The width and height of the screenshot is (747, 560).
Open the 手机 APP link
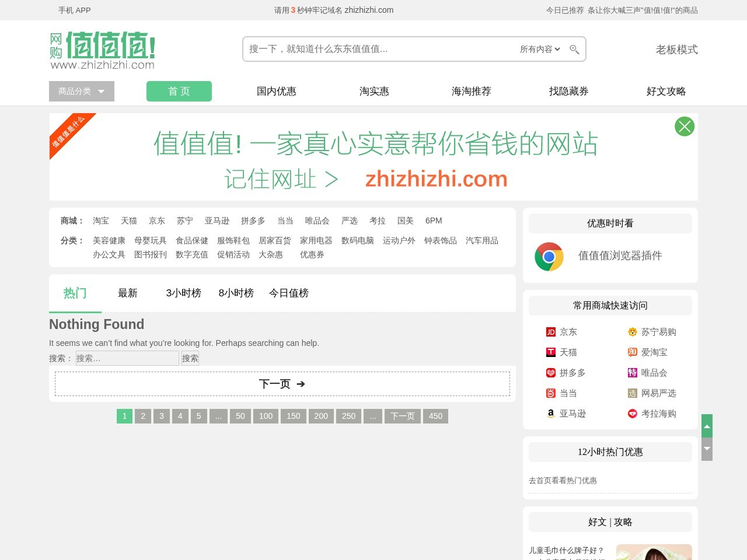(x=75, y=10)
